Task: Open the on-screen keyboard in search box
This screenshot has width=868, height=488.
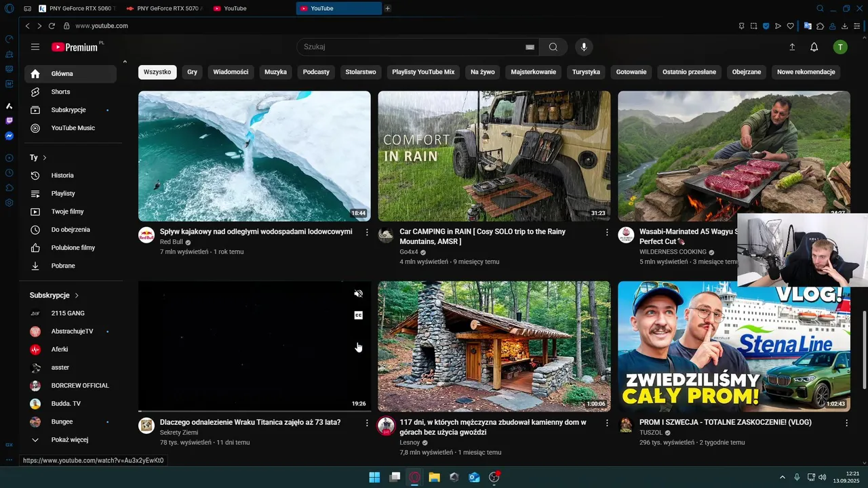Action: coord(530,47)
